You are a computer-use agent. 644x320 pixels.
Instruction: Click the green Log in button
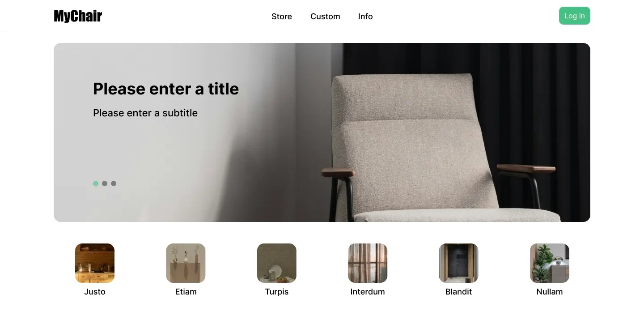click(575, 16)
